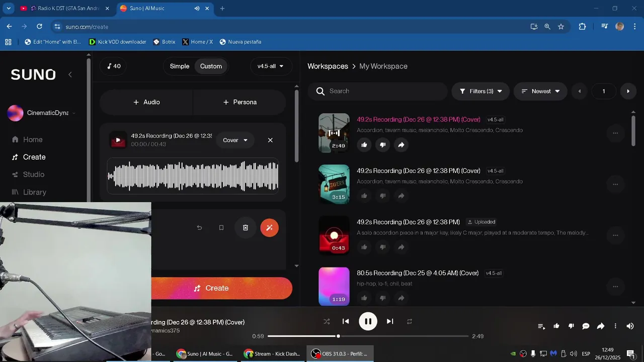Play the uploaded 49.2s recording preview
Viewport: 644px width, 362px height.
(118, 140)
